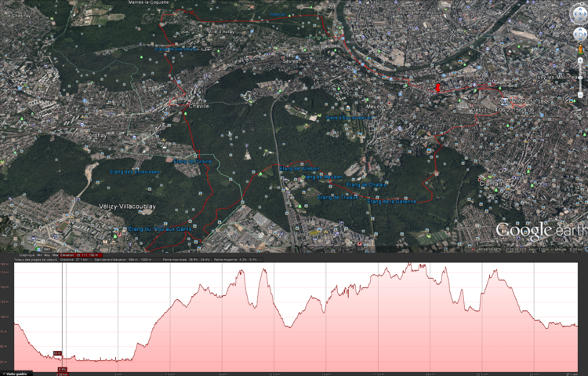Click the Visite guidée button
The image size is (588, 376).
[x=16, y=374]
